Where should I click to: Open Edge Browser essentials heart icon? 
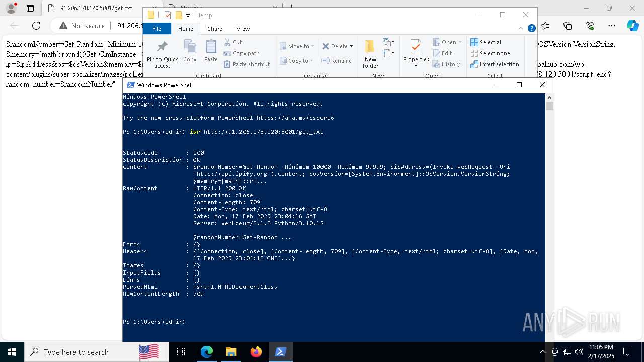pyautogui.click(x=590, y=26)
